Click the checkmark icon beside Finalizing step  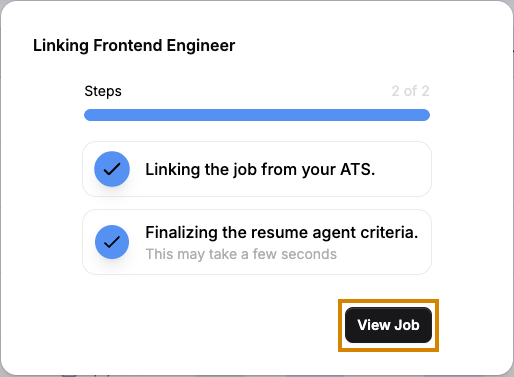click(112, 242)
